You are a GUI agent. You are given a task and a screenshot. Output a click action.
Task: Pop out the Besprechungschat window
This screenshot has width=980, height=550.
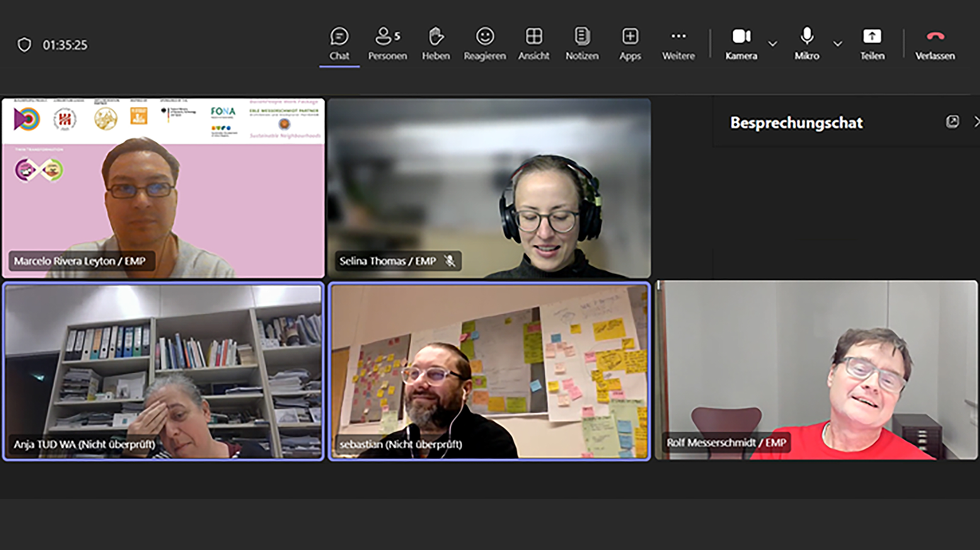click(x=952, y=122)
